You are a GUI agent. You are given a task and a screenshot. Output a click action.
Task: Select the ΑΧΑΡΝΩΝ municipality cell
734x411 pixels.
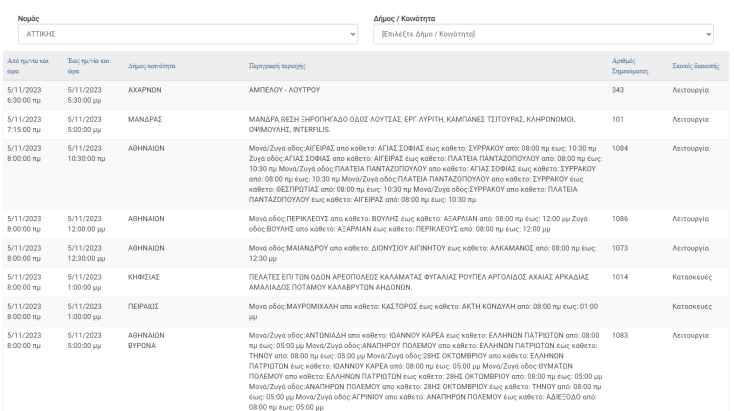coord(145,90)
